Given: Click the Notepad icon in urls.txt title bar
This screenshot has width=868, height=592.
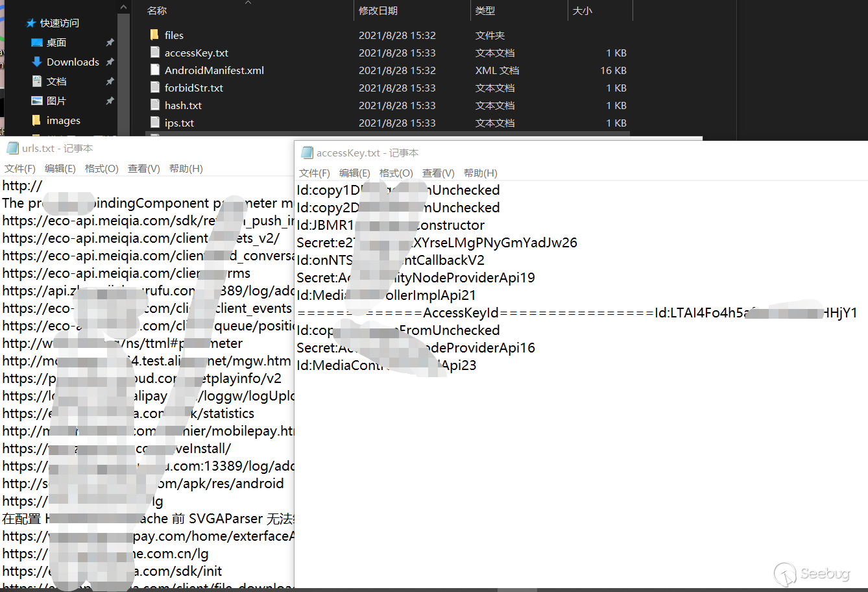Looking at the screenshot, I should 12,149.
